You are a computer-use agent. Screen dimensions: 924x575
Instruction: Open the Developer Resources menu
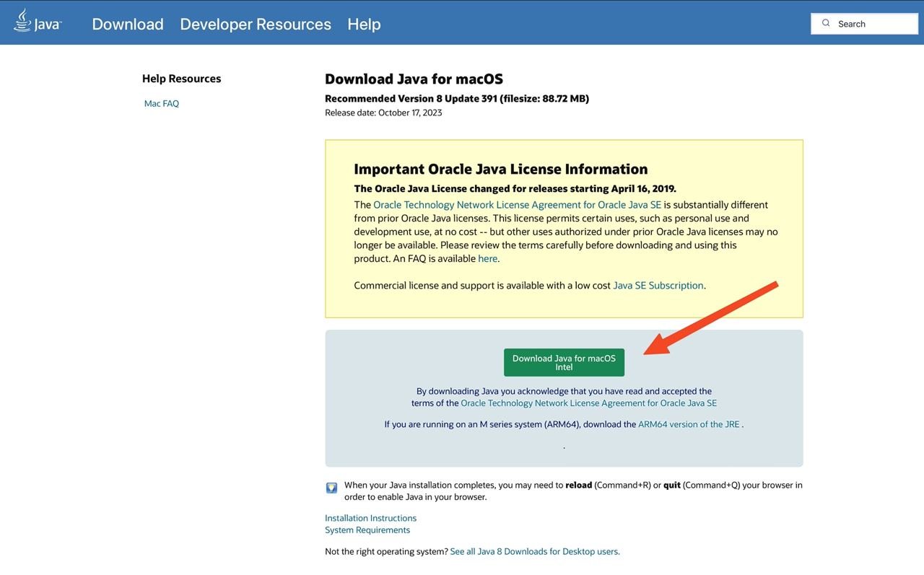tap(256, 24)
